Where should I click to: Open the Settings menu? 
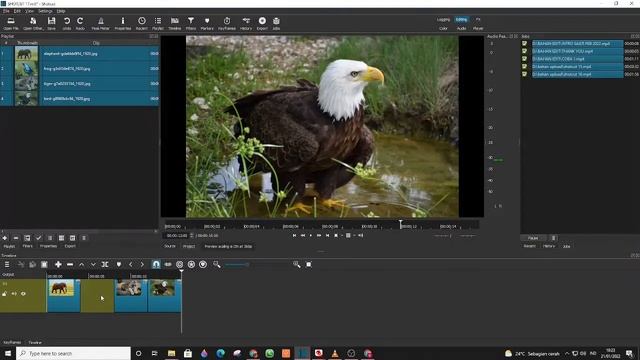click(x=45, y=11)
